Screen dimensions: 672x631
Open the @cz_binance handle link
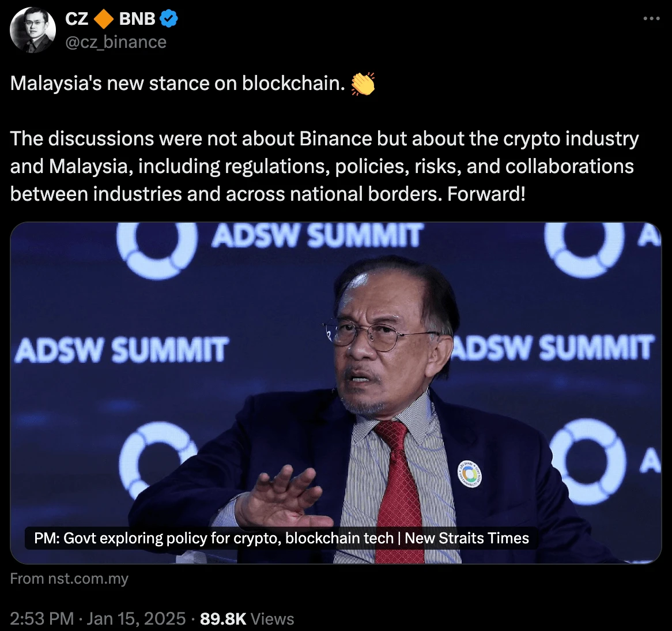116,42
